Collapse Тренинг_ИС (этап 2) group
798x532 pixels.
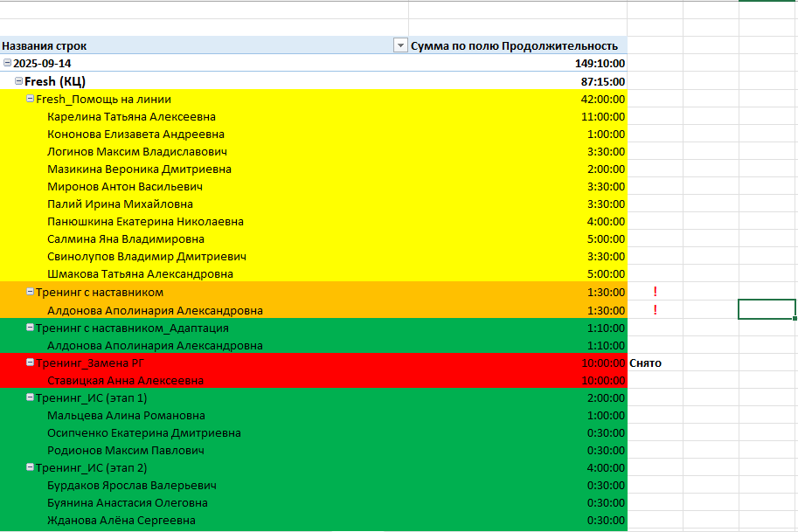pos(30,467)
